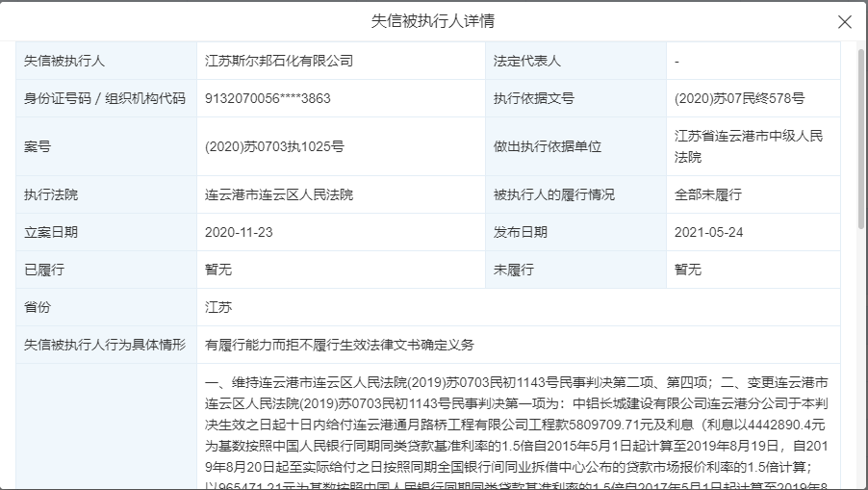This screenshot has width=868, height=490.
Task: Select court name 连云港市连云区人民法院
Action: click(279, 194)
